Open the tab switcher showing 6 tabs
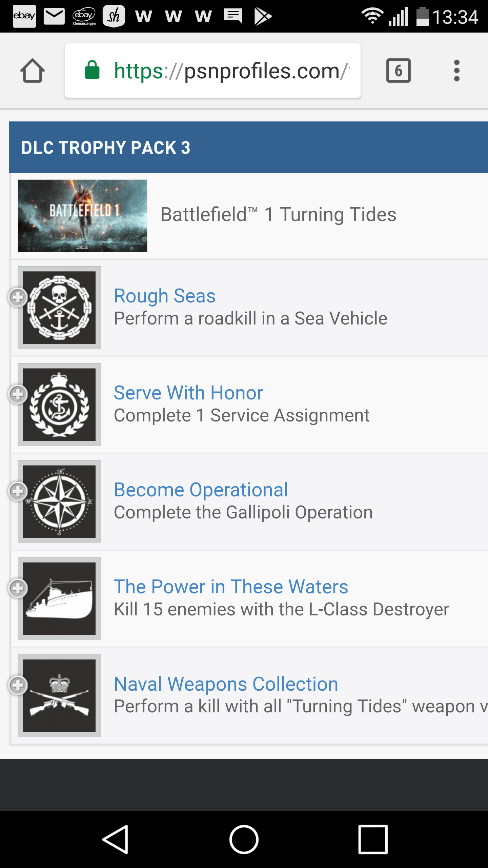Image resolution: width=488 pixels, height=868 pixels. click(x=398, y=71)
